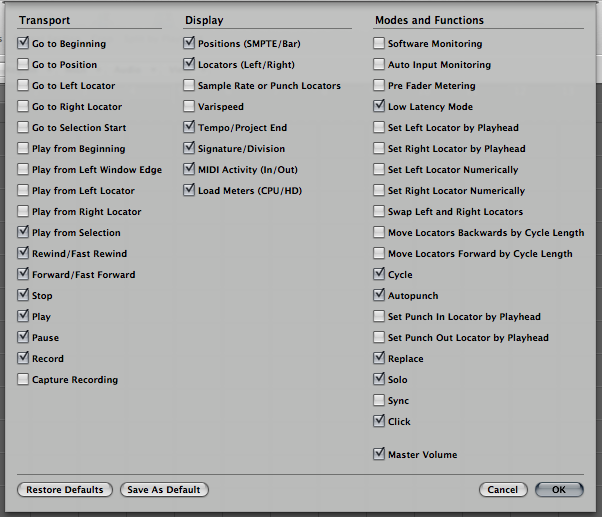Click the Restore Defaults button

[x=65, y=490]
